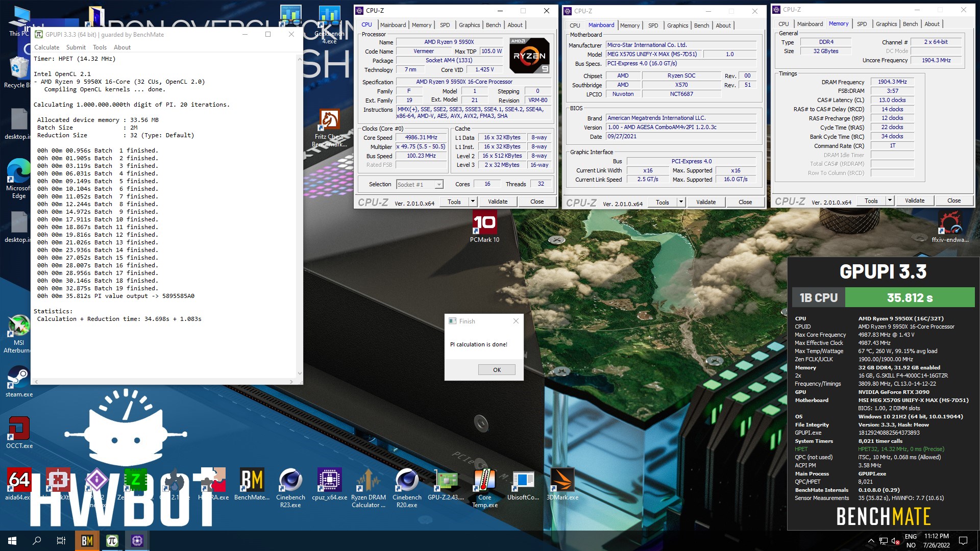Open the Socket #1 selection dropdown

click(x=420, y=185)
